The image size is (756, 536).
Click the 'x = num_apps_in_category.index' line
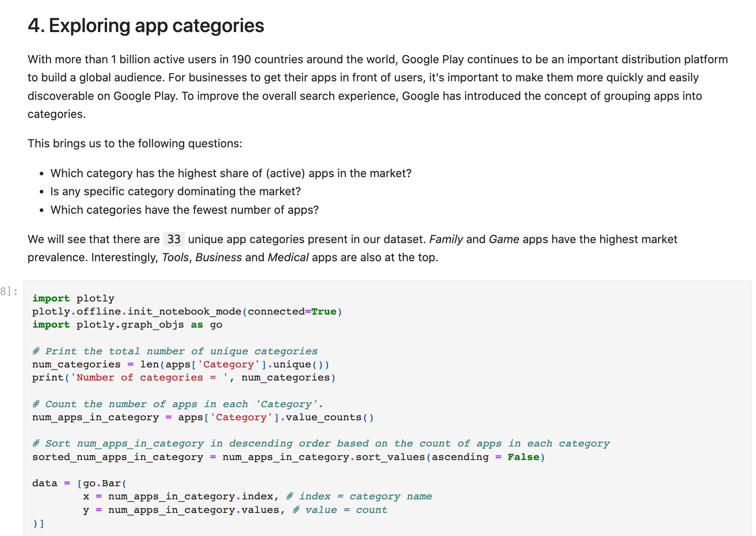(x=257, y=496)
